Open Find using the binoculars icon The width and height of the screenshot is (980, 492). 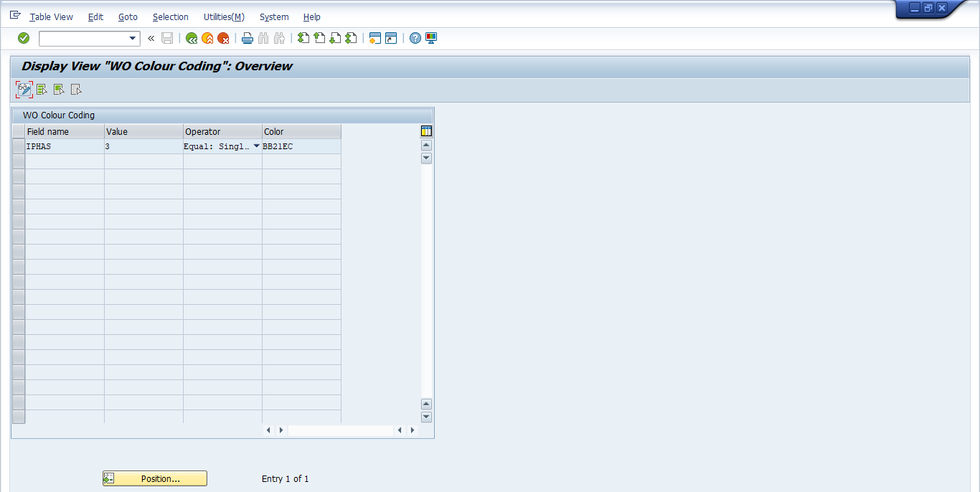tap(263, 37)
